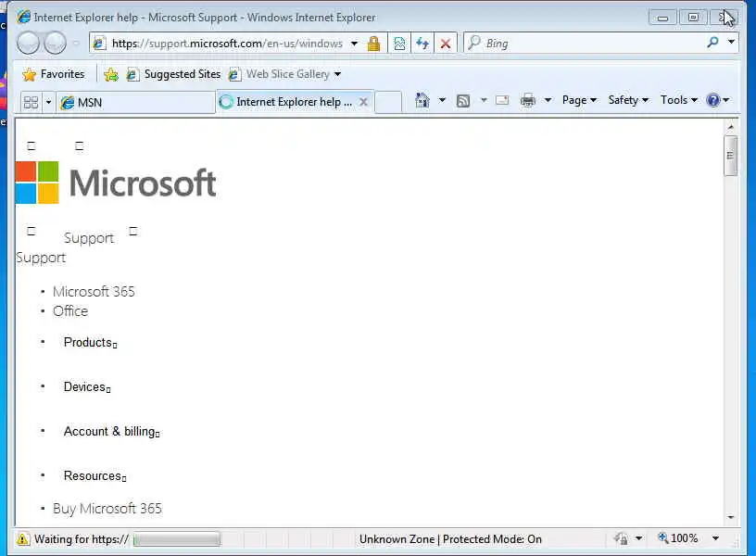The width and height of the screenshot is (756, 556).
Task: Open the Microsoft 365 link
Action: (94, 292)
